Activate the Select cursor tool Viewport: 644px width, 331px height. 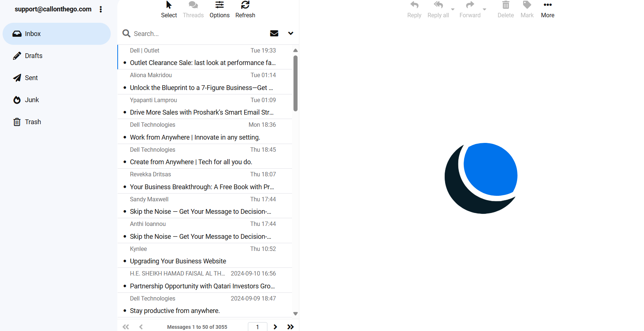(x=169, y=5)
